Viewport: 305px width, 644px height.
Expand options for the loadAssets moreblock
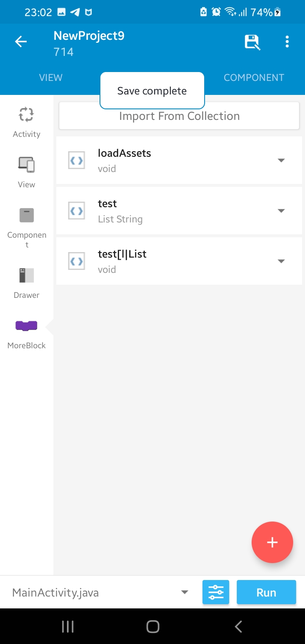[281, 160]
